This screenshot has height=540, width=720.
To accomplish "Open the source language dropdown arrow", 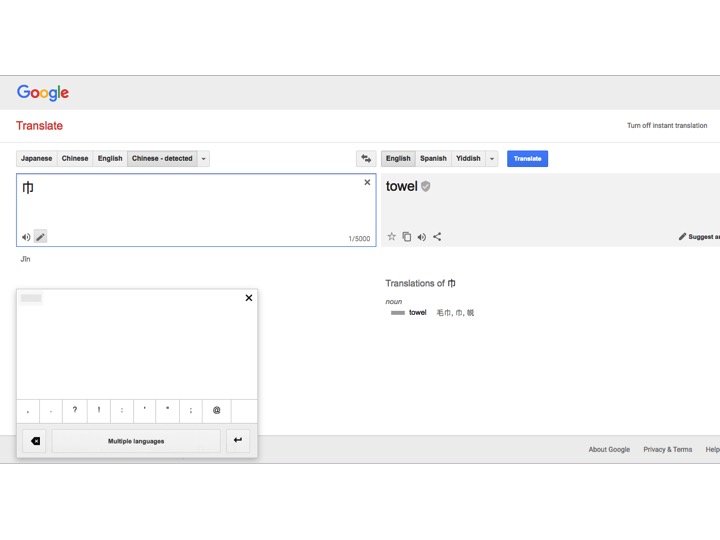I will point(203,158).
